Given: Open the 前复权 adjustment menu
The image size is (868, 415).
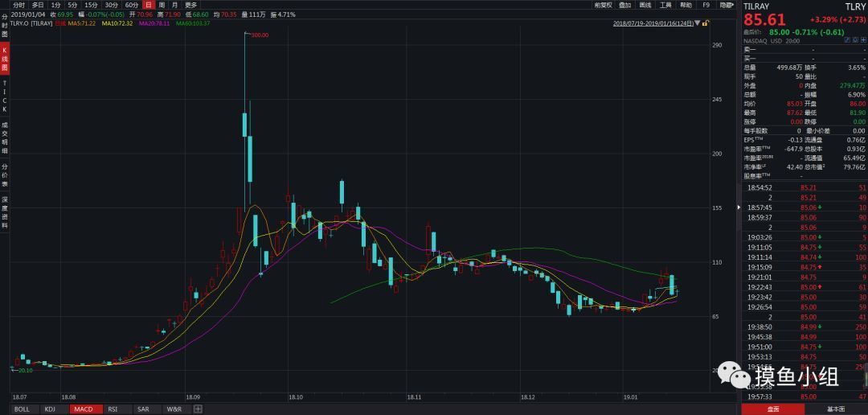Looking at the screenshot, I should point(603,5).
